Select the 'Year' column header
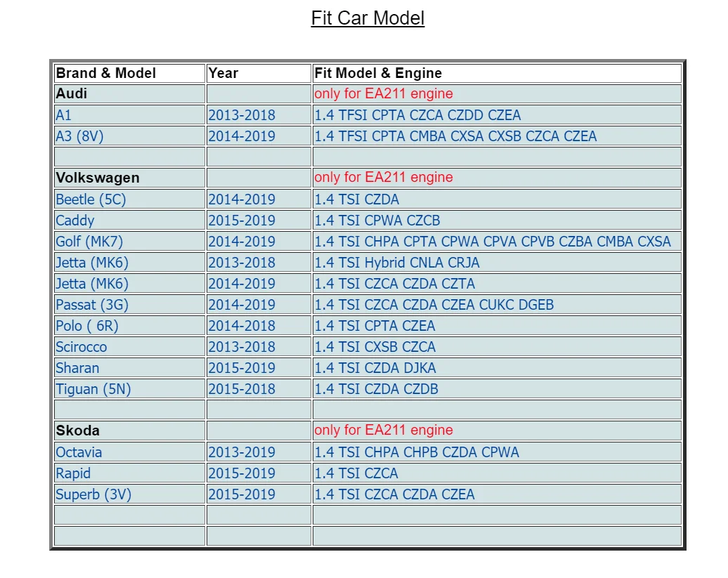728x578 pixels. (x=259, y=73)
